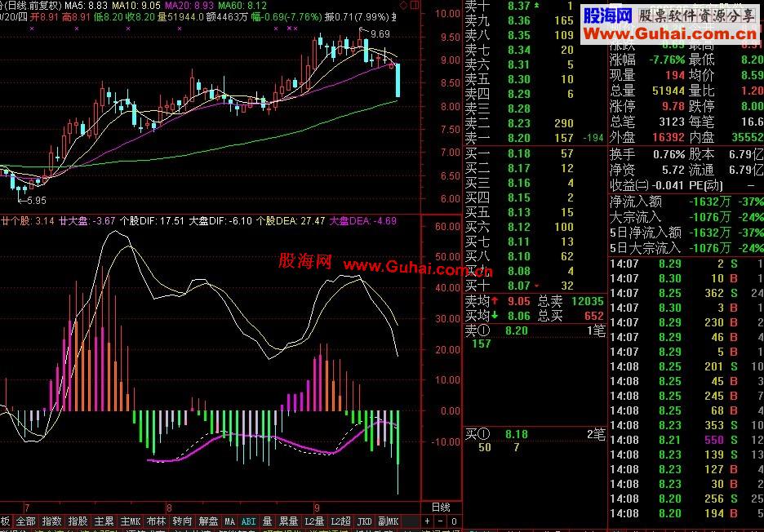The height and width of the screenshot is (532, 764).
Task: Switch to the JKD indicator tab
Action: pos(364,521)
